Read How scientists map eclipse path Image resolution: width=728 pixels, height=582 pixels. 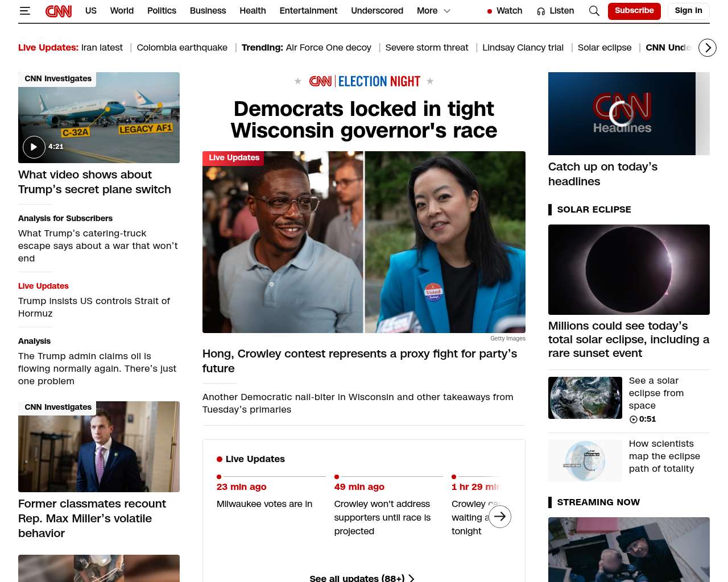click(664, 456)
